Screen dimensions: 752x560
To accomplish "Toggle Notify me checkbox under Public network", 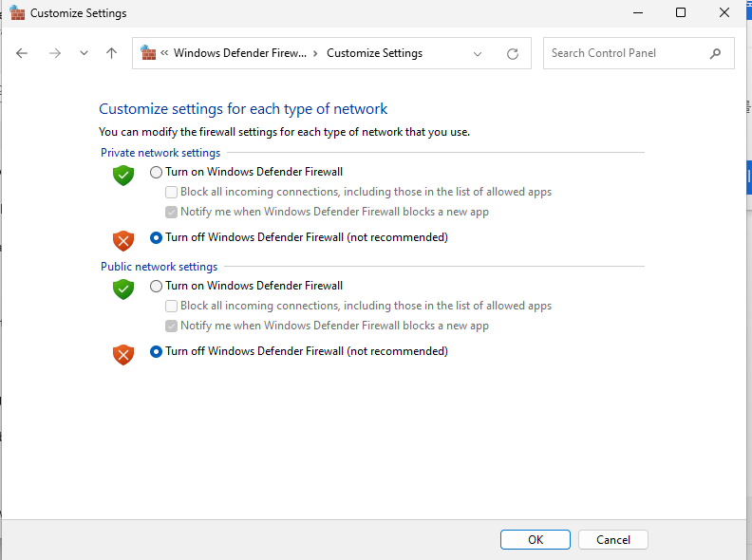I will 171,326.
